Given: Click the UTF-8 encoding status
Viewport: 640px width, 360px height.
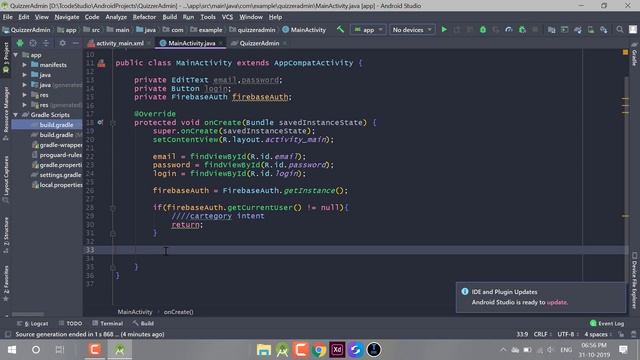Looking at the screenshot, I should [x=568, y=334].
